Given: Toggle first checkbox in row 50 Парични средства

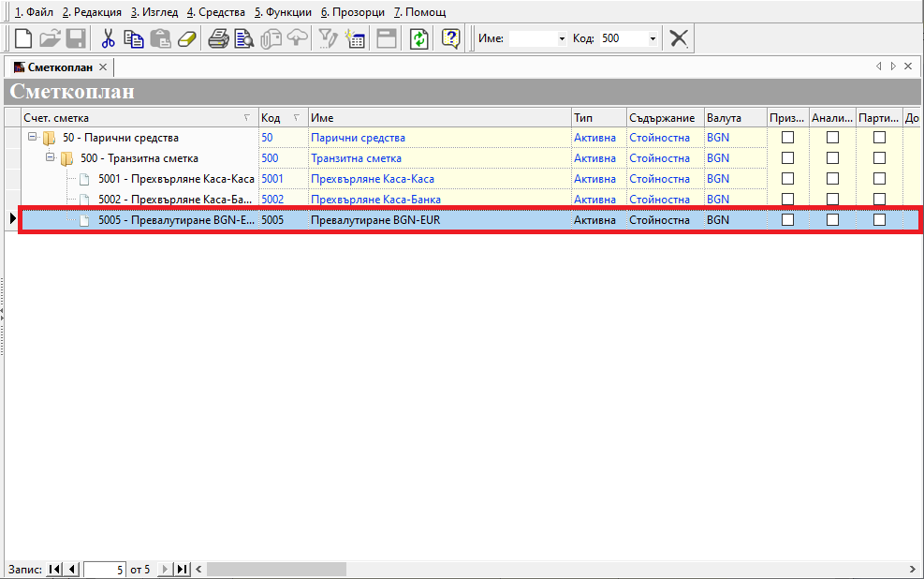Looking at the screenshot, I should click(787, 138).
